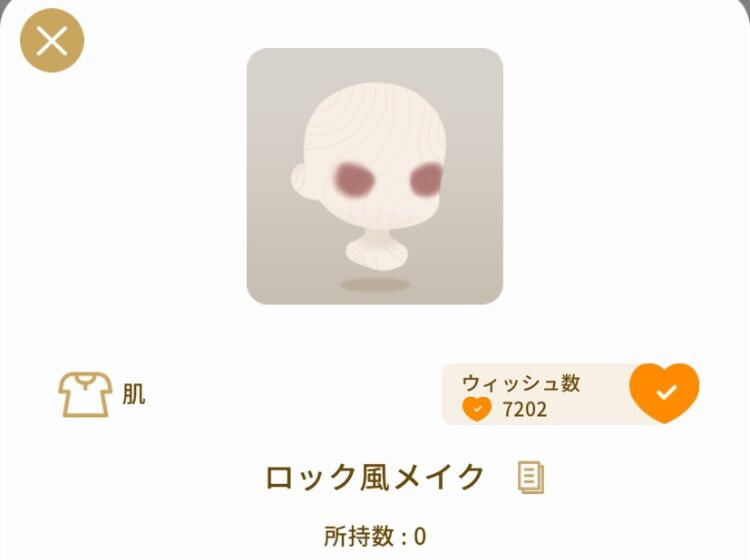
Task: Toggle the large orange wish heart
Action: point(664,393)
